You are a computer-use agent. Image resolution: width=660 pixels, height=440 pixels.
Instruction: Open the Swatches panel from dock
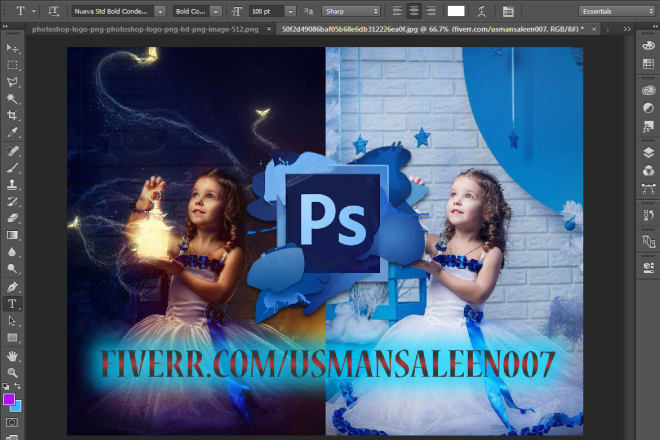[648, 64]
